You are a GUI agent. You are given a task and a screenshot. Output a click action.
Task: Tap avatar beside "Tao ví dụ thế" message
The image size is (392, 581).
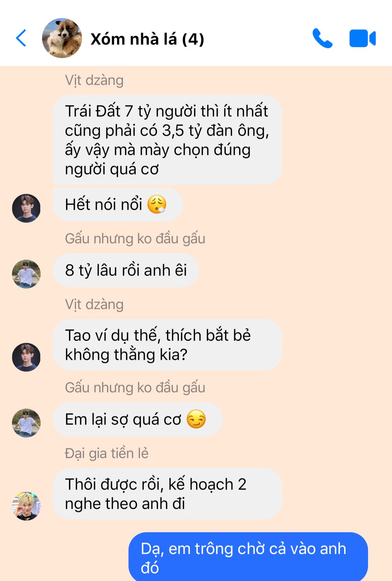[x=26, y=357]
